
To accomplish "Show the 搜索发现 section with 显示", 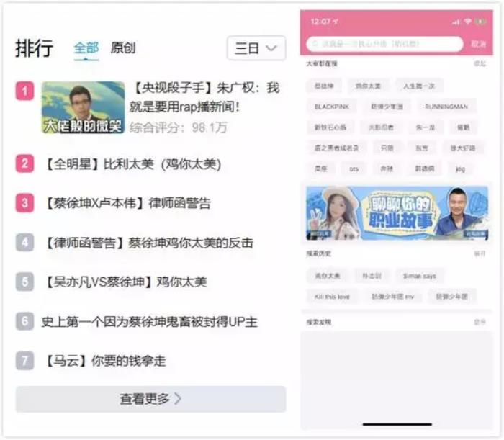I will pos(480,322).
